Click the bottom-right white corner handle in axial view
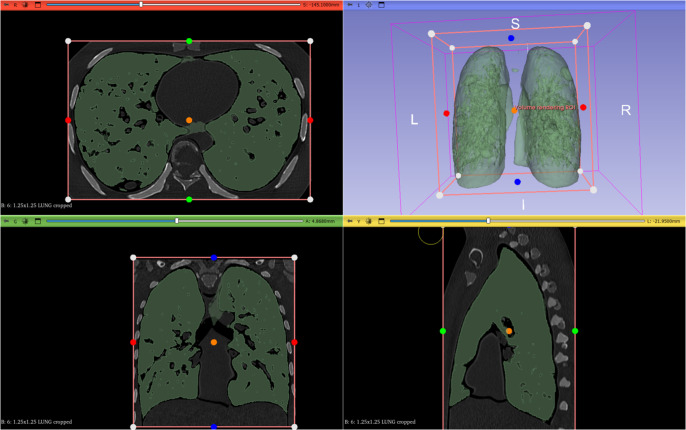Image resolution: width=686 pixels, height=430 pixels. [x=310, y=199]
